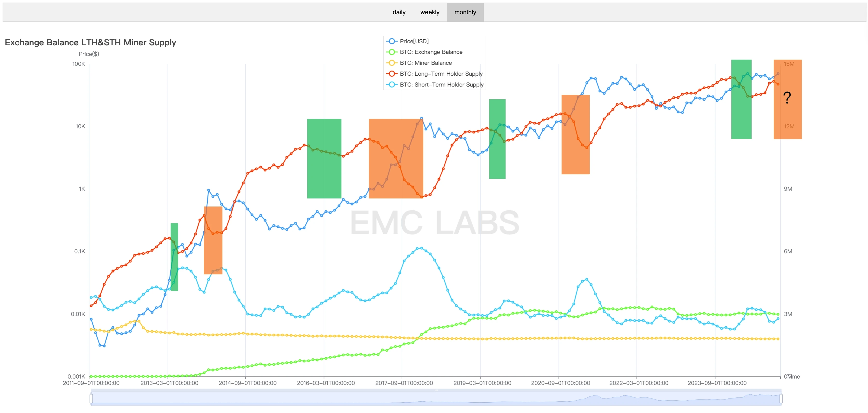Click the blue Price[USD] legend marker

click(391, 41)
